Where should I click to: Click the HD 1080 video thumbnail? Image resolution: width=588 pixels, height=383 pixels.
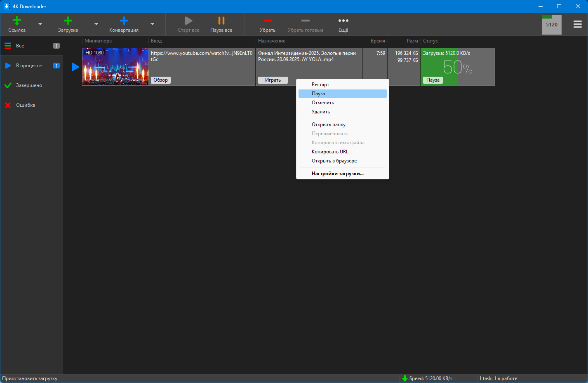coord(115,67)
